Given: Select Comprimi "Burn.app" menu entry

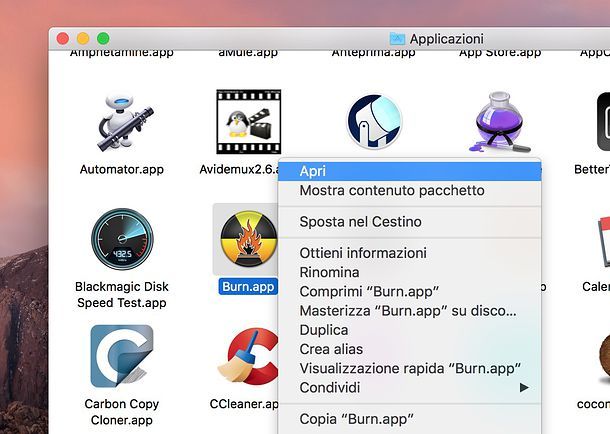Looking at the screenshot, I should (x=410, y=292).
